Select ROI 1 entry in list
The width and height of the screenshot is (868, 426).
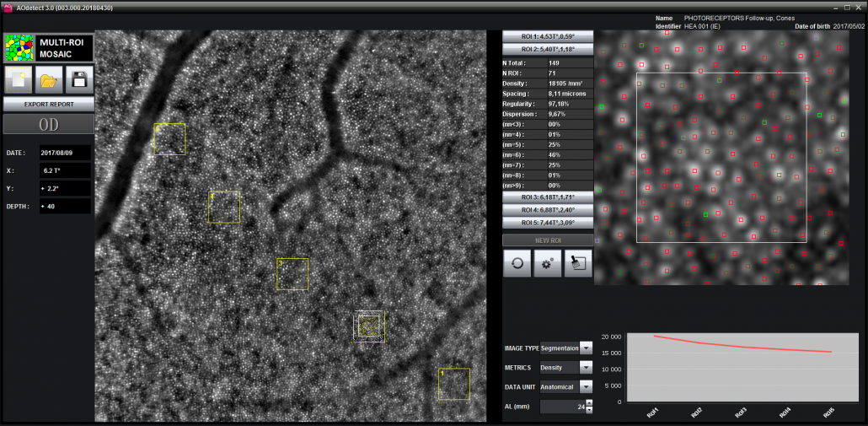pyautogui.click(x=548, y=36)
